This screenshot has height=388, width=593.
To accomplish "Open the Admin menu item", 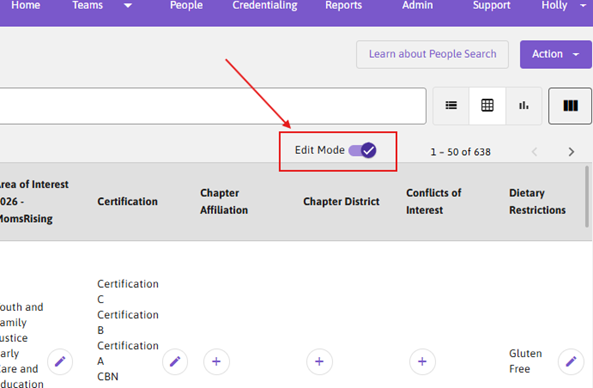I will (x=417, y=5).
